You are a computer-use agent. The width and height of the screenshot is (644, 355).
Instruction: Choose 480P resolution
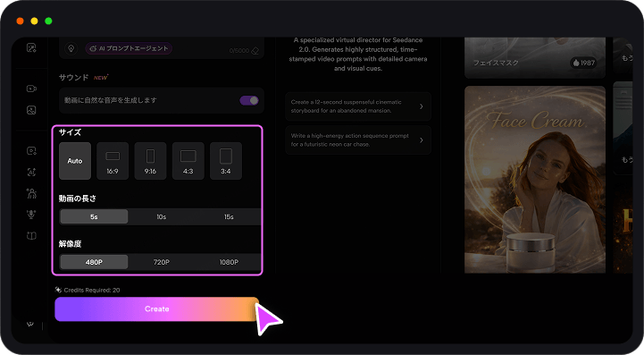(x=94, y=262)
